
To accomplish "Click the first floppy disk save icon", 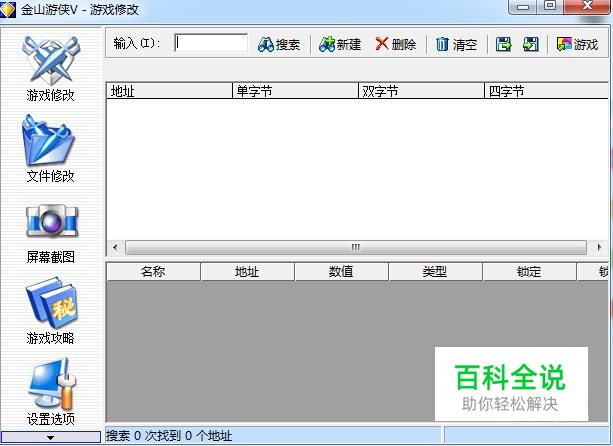I will point(504,44).
